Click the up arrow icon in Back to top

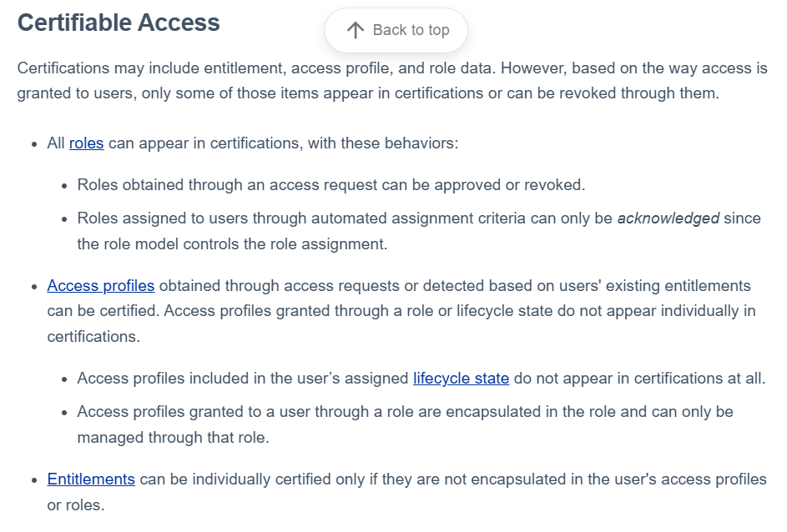(356, 31)
